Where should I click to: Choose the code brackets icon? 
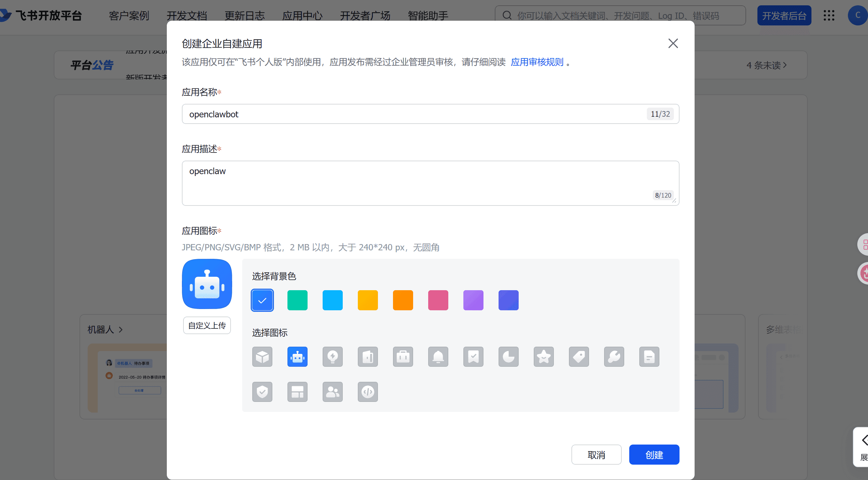pyautogui.click(x=367, y=392)
